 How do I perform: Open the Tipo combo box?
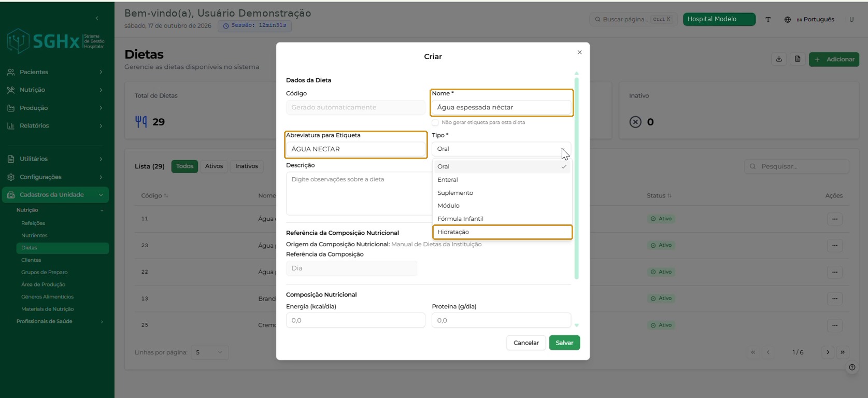pyautogui.click(x=501, y=149)
